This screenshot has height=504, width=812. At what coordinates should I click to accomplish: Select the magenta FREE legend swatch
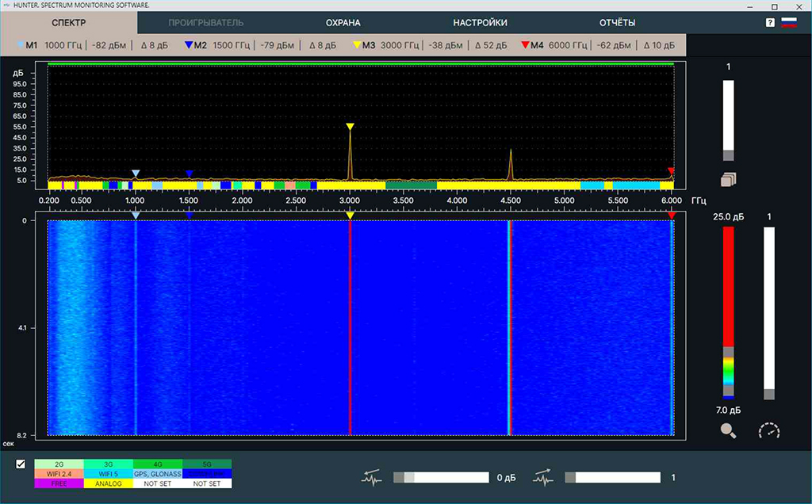coord(59,483)
